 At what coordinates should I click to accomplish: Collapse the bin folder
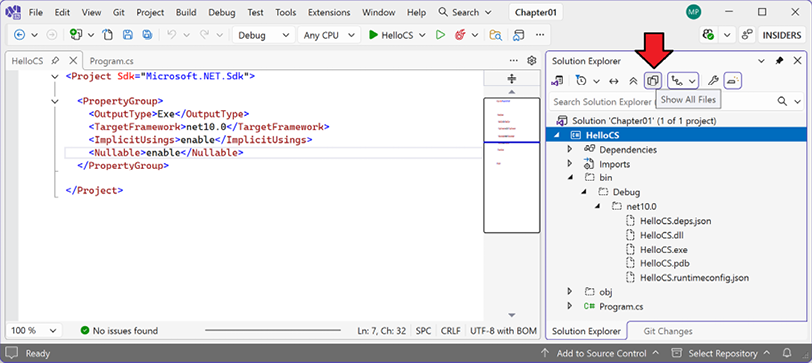[x=570, y=178]
